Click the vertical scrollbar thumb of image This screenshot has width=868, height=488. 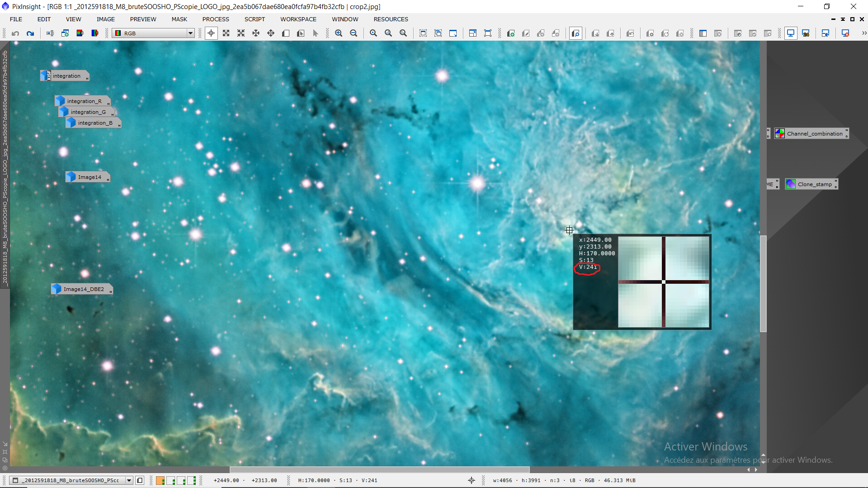[763, 283]
